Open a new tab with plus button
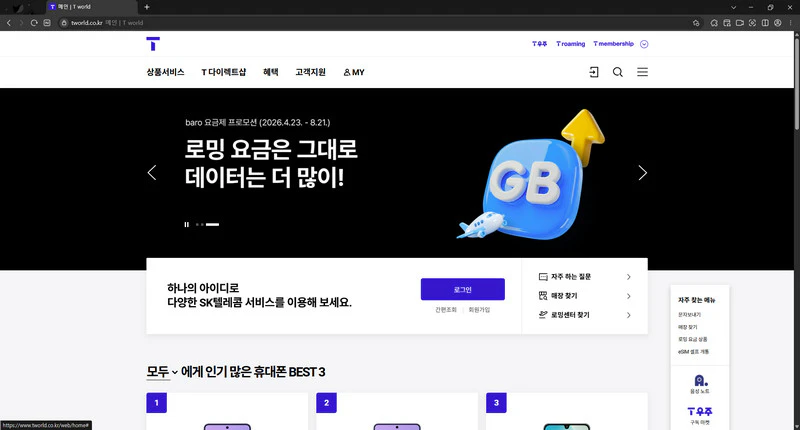 147,7
